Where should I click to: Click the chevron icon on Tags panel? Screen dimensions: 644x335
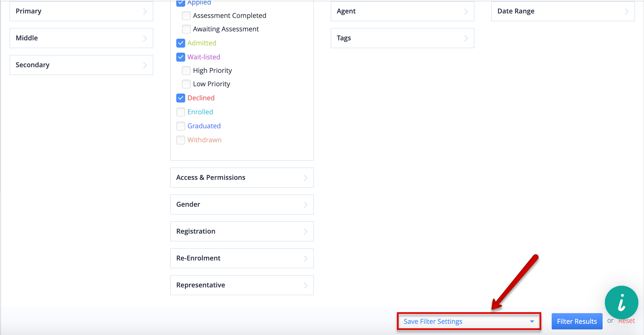tap(466, 38)
